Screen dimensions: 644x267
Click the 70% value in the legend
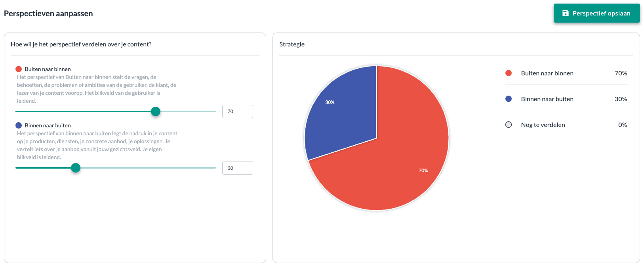click(x=621, y=73)
